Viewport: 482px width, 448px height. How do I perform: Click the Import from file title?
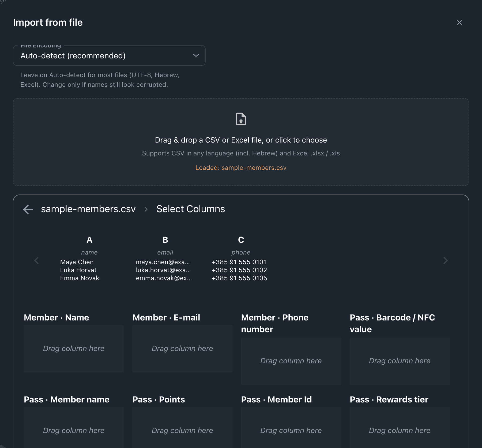tap(48, 23)
